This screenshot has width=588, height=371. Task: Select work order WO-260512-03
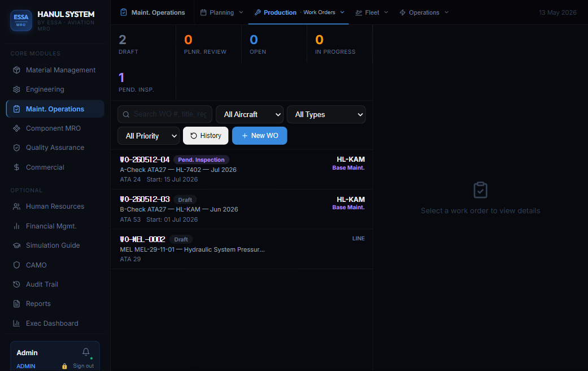[x=242, y=209]
